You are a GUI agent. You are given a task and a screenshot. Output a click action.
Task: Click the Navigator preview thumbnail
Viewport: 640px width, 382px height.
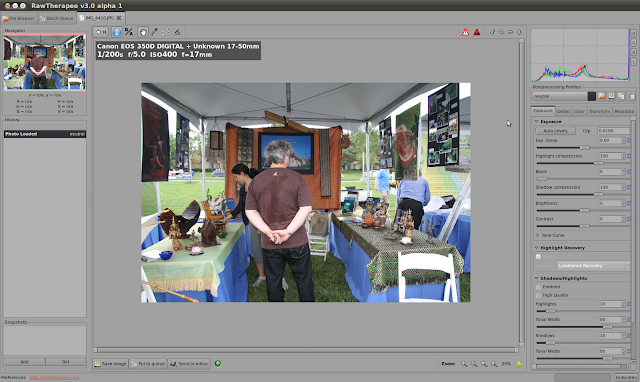[x=44, y=62]
